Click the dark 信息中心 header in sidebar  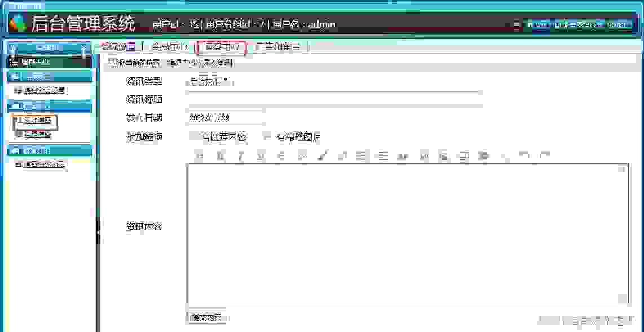pyautogui.click(x=49, y=63)
